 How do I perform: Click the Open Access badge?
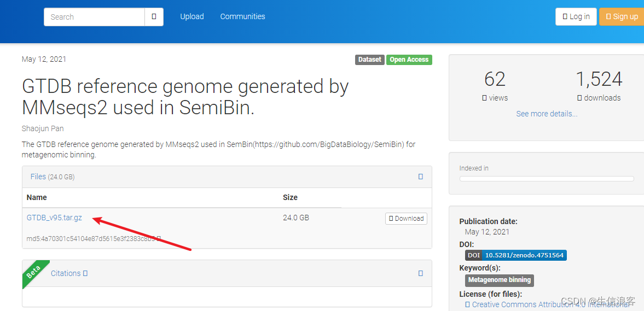point(409,60)
